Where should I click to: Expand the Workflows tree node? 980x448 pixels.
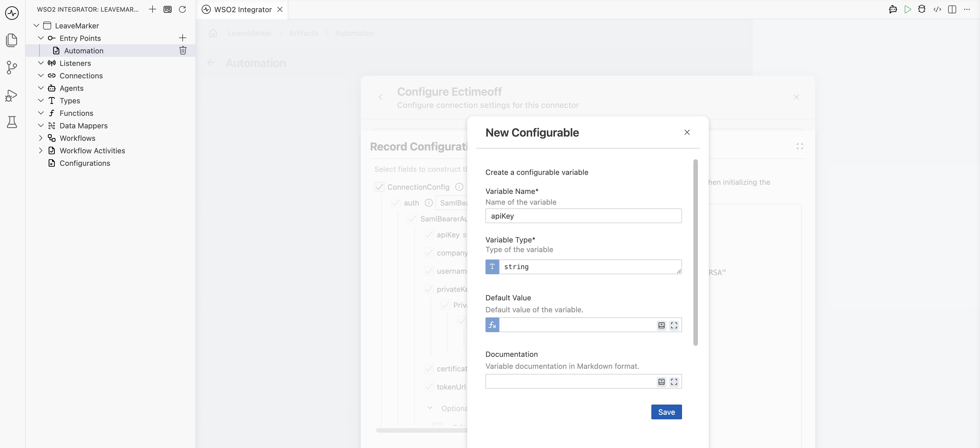41,138
